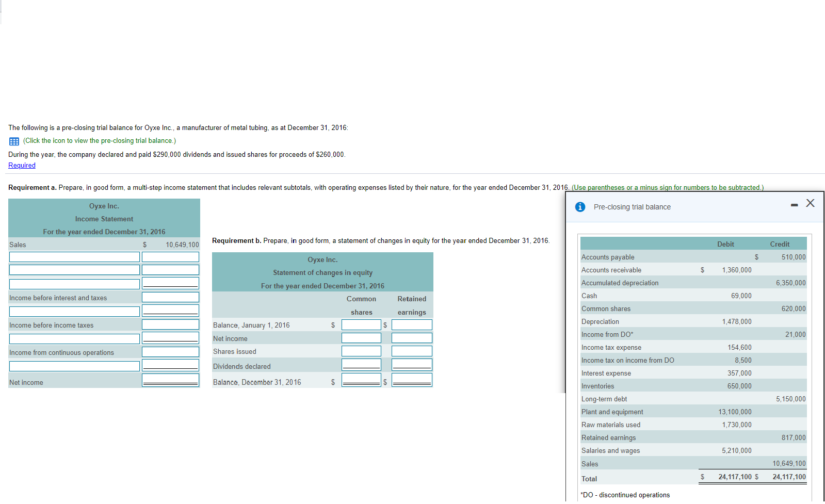Select the Net income amount field in the Income Statement

(x=170, y=380)
